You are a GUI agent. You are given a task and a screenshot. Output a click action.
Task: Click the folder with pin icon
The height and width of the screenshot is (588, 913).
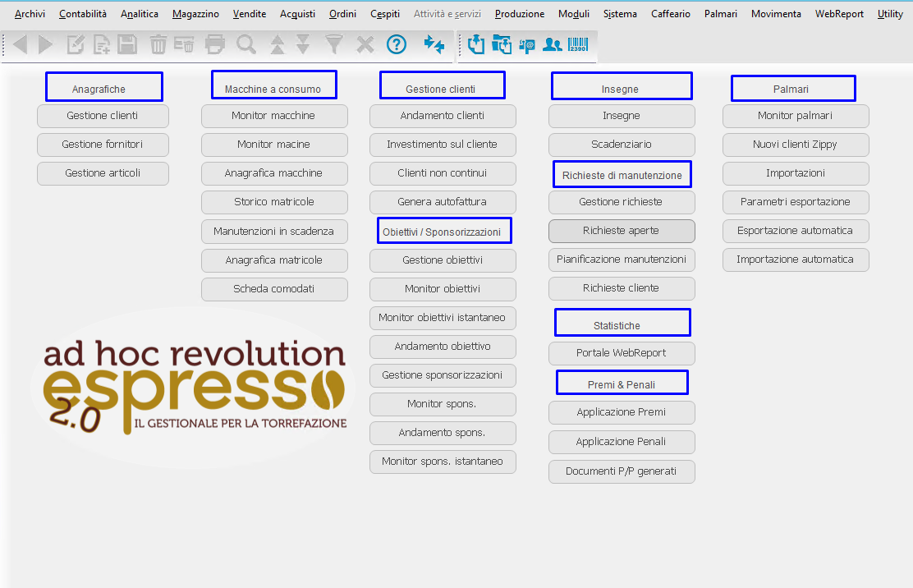pyautogui.click(x=502, y=44)
